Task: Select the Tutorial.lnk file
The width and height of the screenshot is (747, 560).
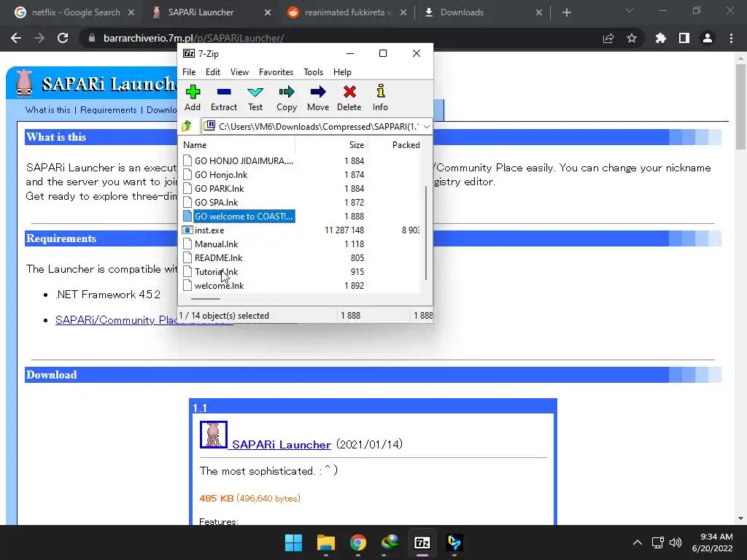Action: [216, 272]
